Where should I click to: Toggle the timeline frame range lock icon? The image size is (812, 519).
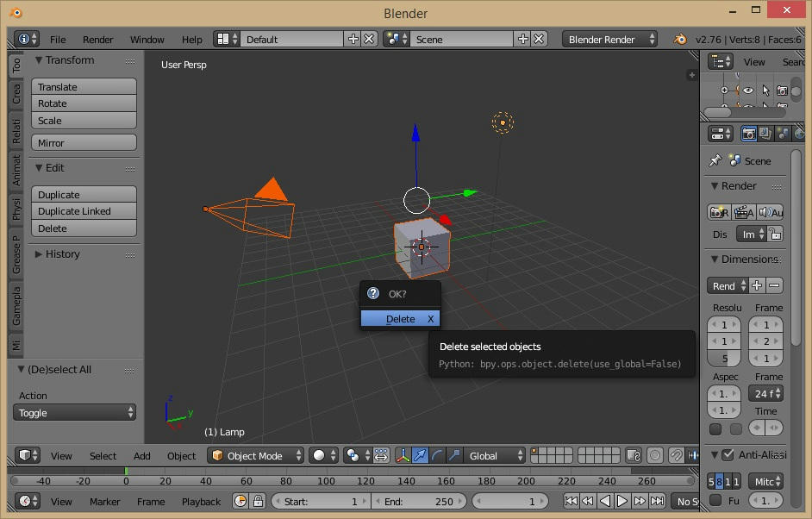(x=257, y=501)
